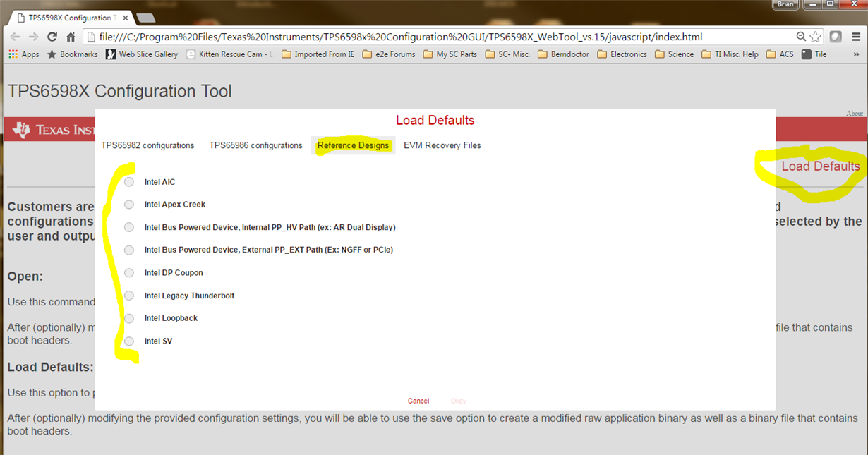Cancel the Load Defaults dialog

coord(418,401)
